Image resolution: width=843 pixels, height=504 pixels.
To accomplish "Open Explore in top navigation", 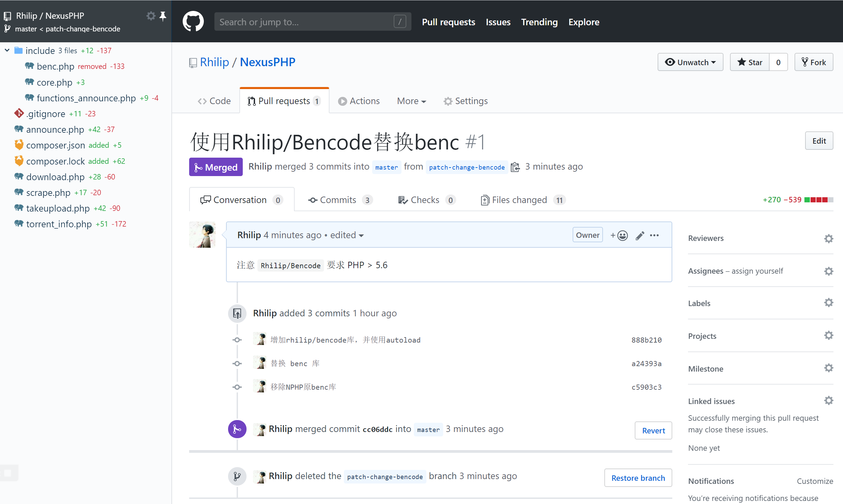I will pos(584,22).
